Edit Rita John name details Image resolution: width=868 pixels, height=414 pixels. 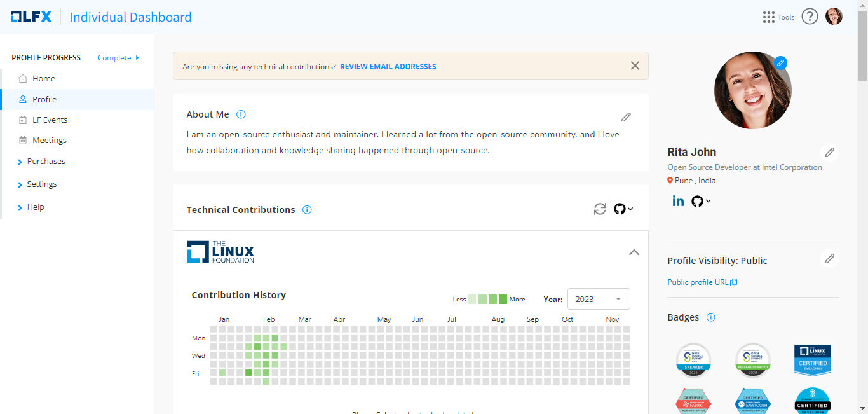click(829, 152)
